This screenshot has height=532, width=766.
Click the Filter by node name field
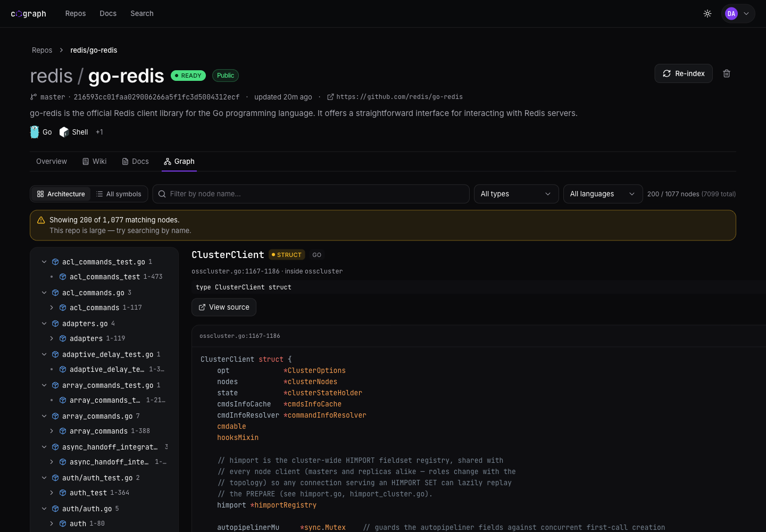tap(311, 194)
